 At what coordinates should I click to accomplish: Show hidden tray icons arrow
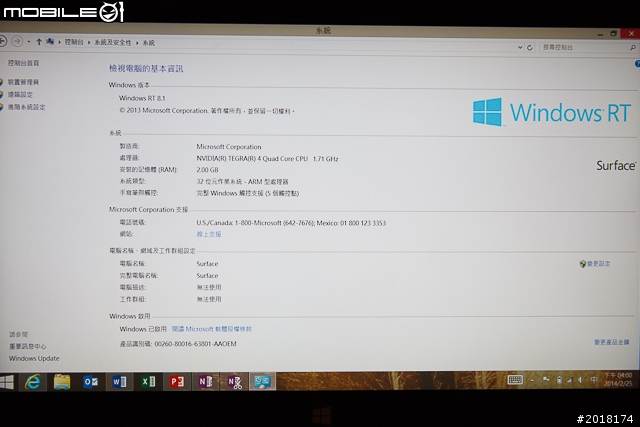click(x=532, y=380)
